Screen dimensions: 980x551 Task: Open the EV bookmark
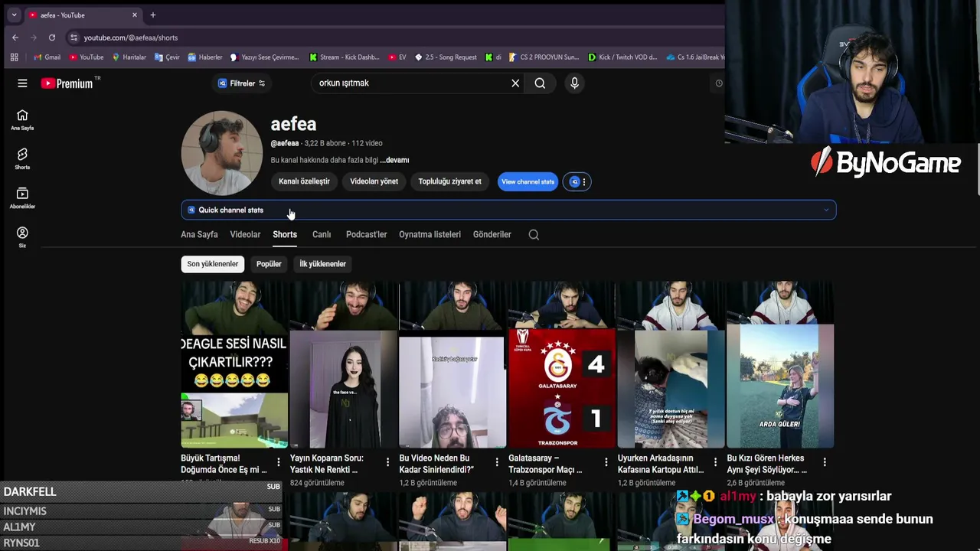[397, 57]
